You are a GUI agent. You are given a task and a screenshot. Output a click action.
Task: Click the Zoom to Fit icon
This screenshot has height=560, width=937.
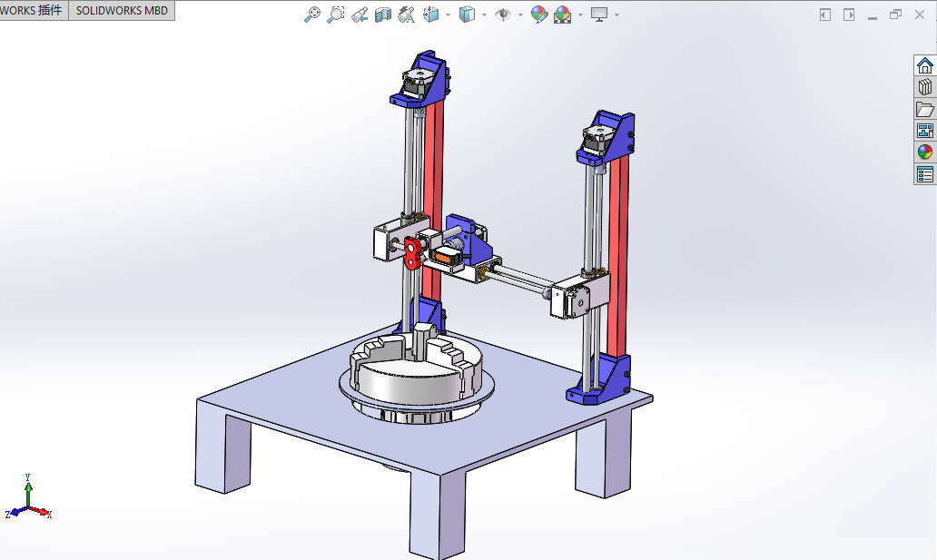click(x=312, y=15)
